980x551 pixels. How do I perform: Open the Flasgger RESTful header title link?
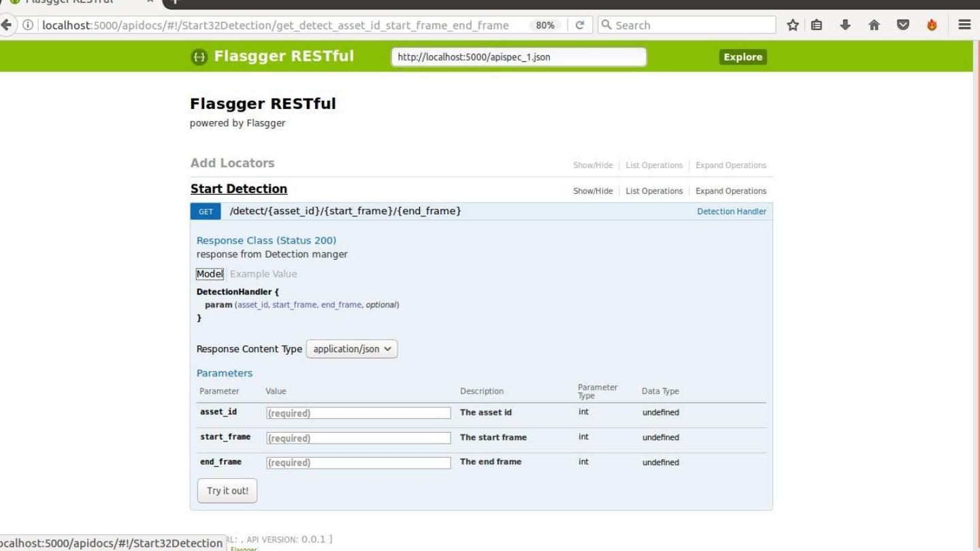tap(284, 56)
